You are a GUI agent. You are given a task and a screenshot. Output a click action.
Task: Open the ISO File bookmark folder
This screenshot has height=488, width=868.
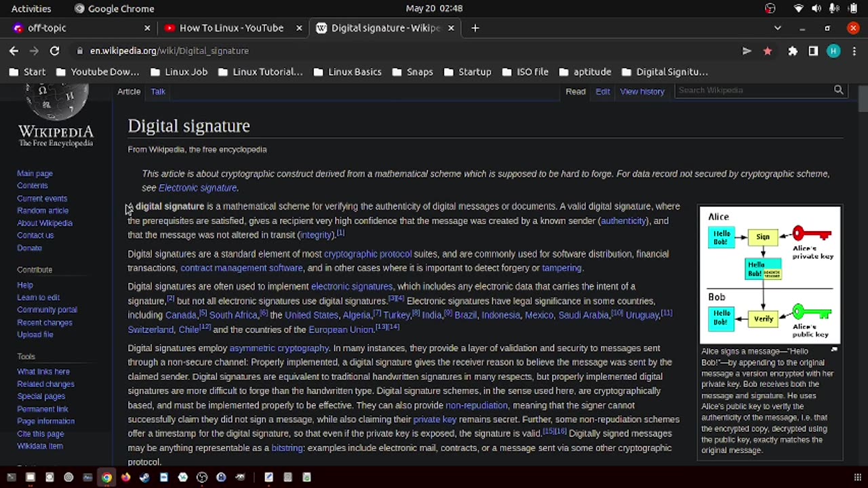coord(525,72)
